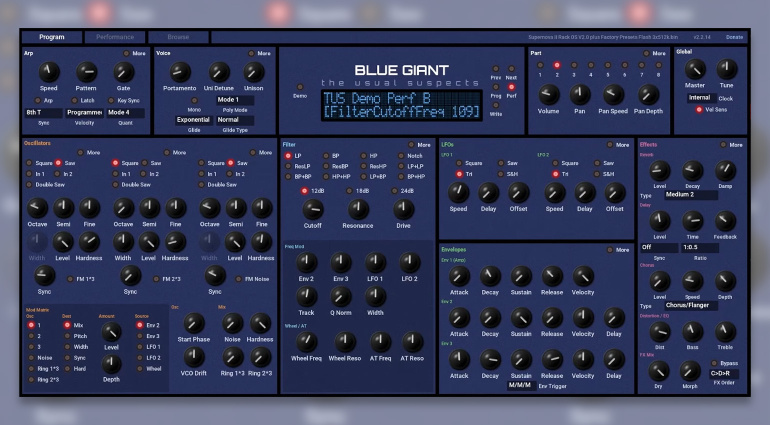Click the Portamento knob
Viewport: 770px width, 425px height.
180,72
